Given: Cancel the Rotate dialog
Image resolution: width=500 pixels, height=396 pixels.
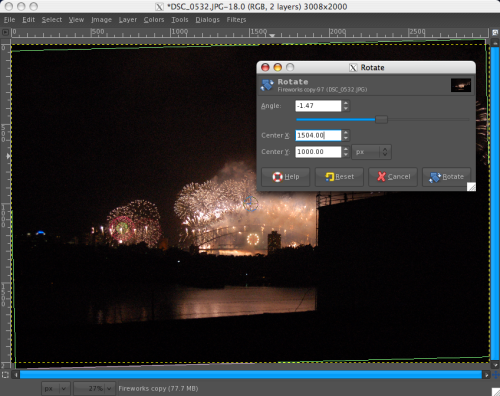Looking at the screenshot, I should [x=393, y=177].
